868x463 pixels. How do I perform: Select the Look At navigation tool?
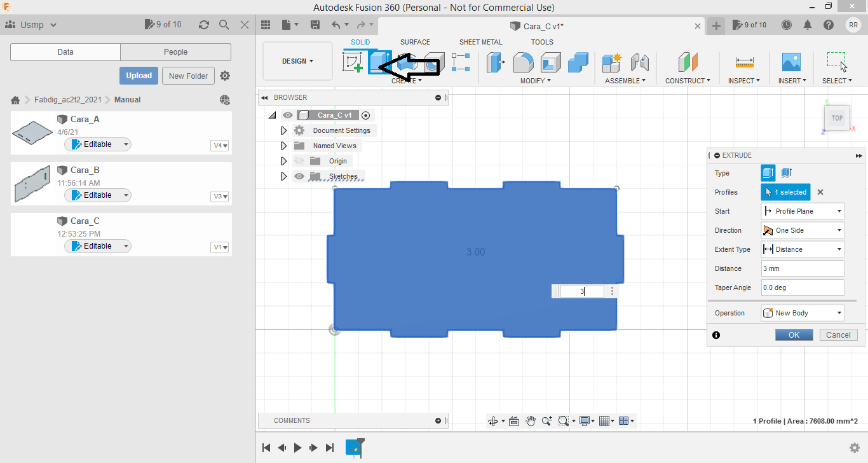click(x=514, y=421)
